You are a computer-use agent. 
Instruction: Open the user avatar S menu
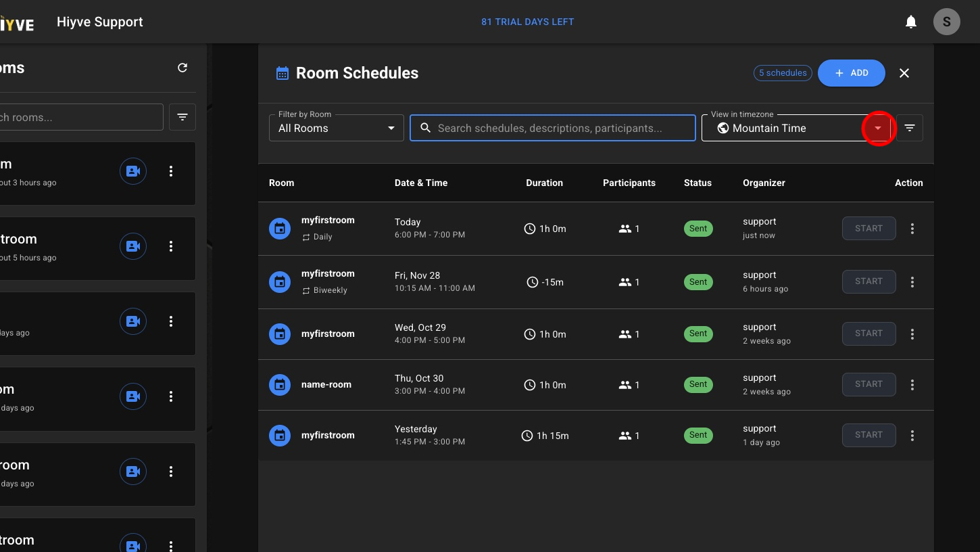(x=946, y=22)
